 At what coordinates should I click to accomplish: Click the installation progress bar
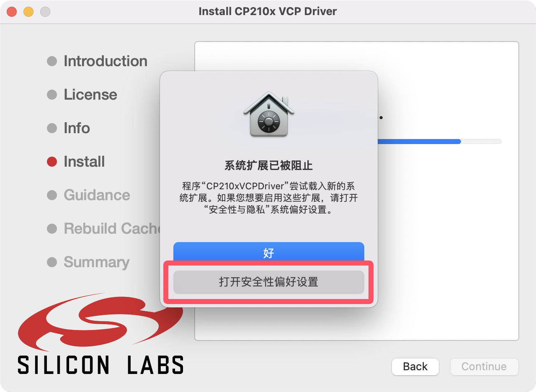click(439, 142)
